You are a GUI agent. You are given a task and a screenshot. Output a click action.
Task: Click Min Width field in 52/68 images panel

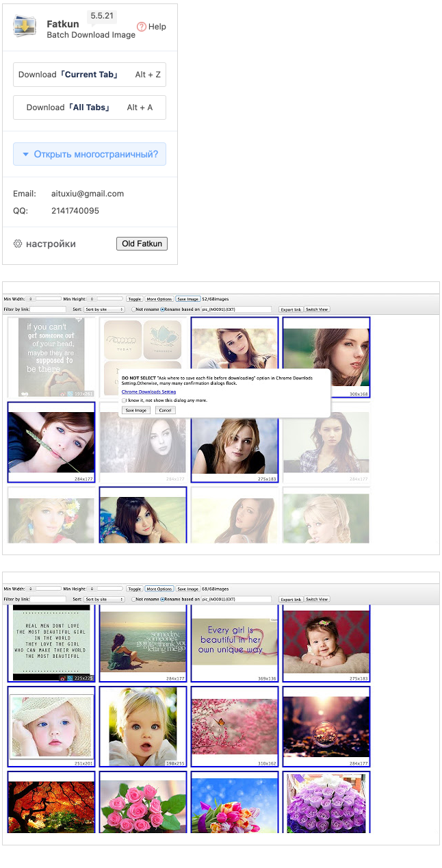[x=31, y=299]
